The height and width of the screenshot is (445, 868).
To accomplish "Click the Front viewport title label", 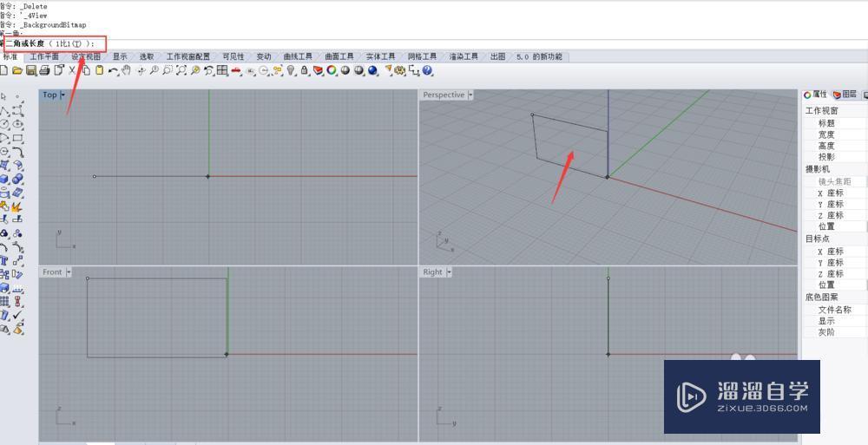I will click(53, 272).
